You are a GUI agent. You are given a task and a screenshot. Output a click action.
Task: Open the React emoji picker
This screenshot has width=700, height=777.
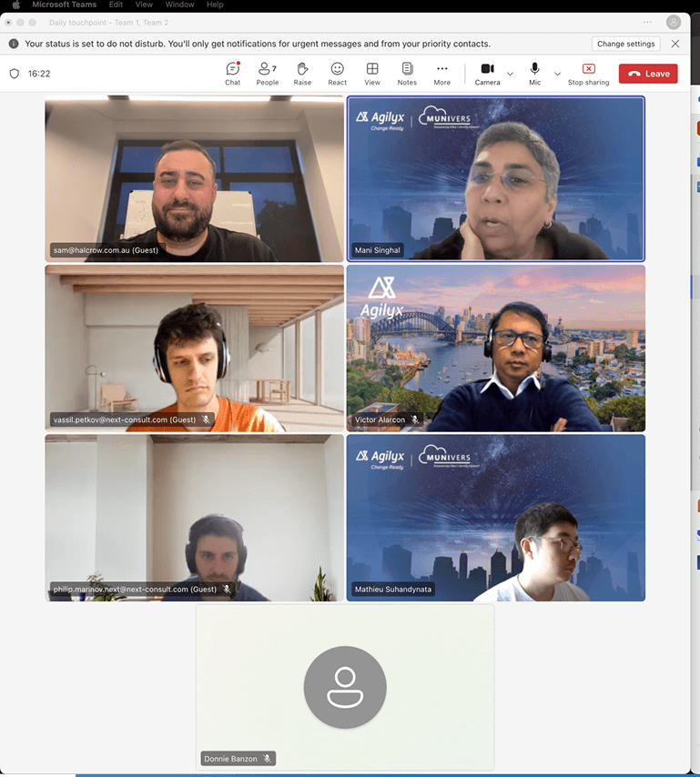point(337,74)
